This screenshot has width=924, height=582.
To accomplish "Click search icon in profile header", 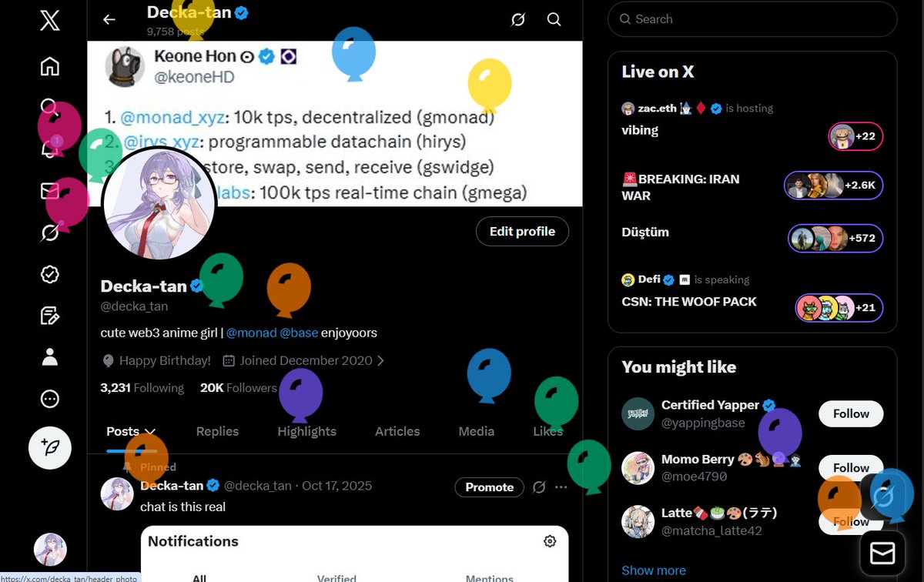I will click(x=554, y=20).
